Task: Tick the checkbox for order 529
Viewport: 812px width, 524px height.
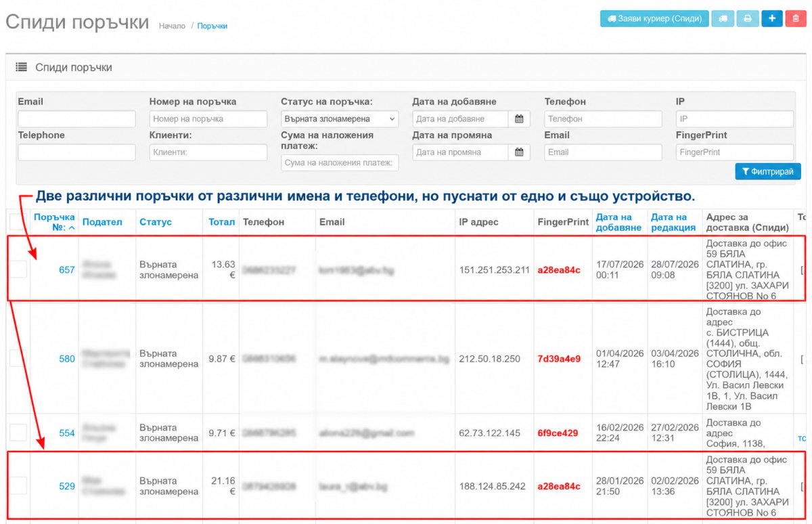Action: 18,485
